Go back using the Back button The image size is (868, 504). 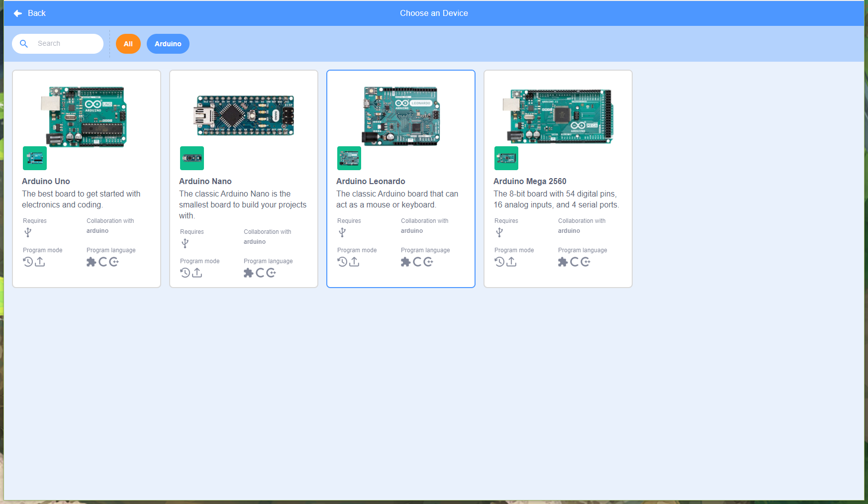pyautogui.click(x=29, y=13)
